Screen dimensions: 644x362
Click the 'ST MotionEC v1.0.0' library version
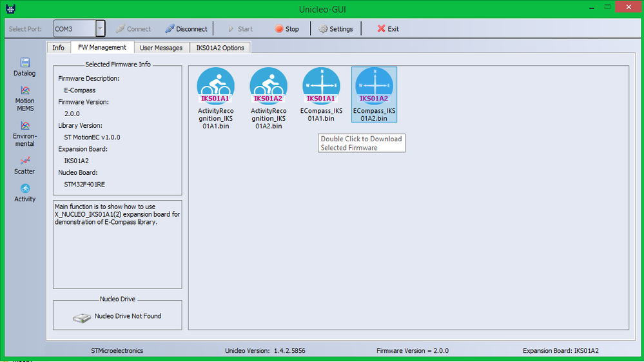92,137
